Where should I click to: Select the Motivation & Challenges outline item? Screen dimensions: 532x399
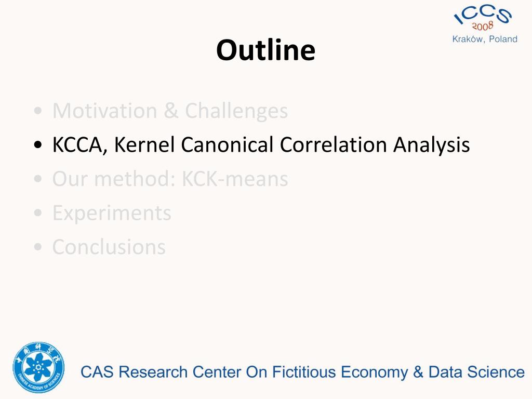(170, 111)
